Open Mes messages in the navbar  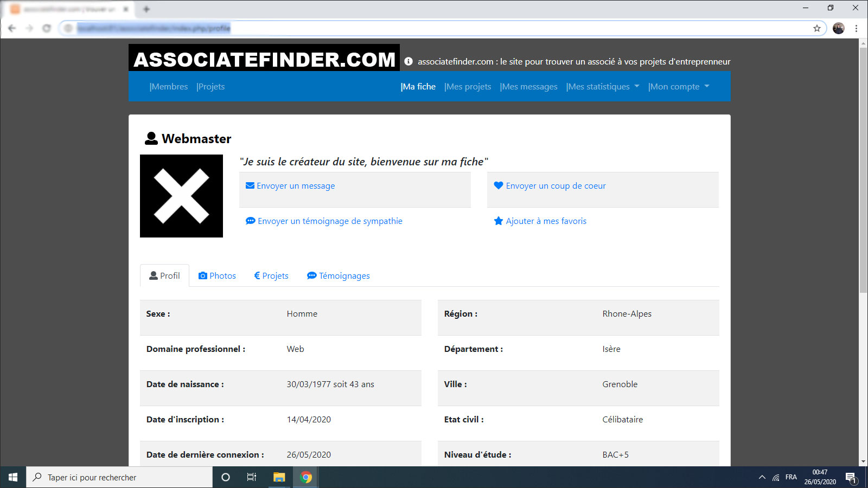point(528,87)
